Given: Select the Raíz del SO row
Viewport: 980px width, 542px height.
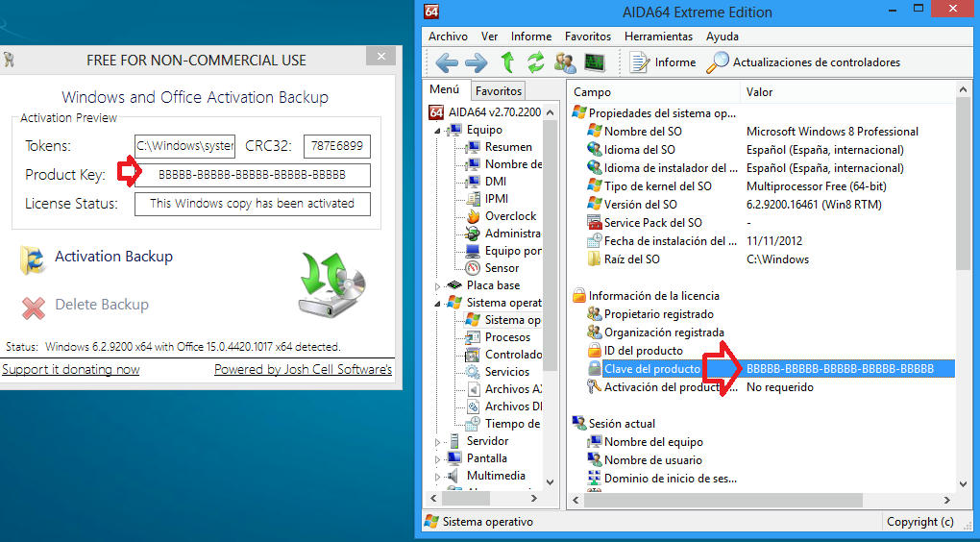Looking at the screenshot, I should (761, 259).
